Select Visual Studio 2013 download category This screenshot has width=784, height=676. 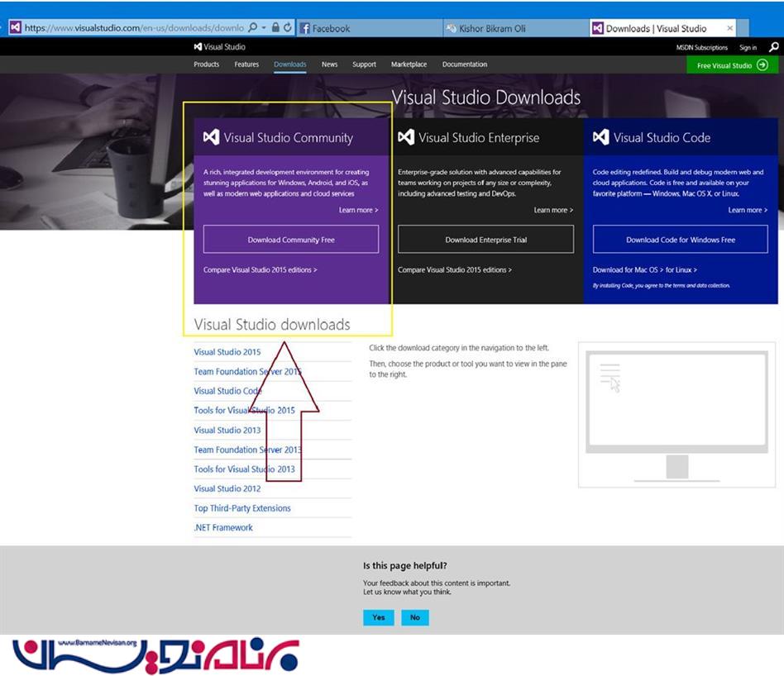pyautogui.click(x=227, y=430)
